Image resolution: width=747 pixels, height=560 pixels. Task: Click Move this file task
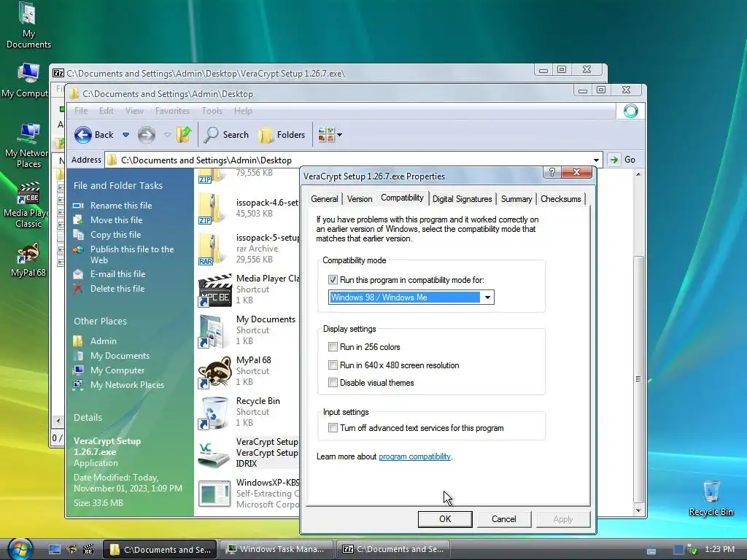pyautogui.click(x=116, y=220)
